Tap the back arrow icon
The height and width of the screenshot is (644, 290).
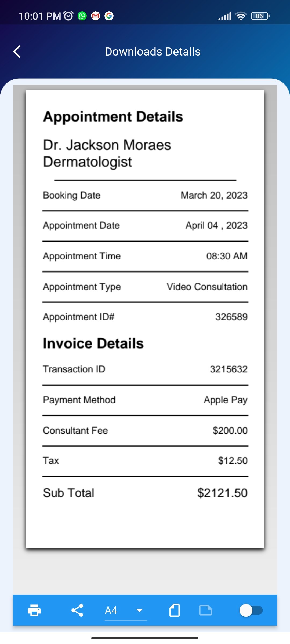click(x=17, y=52)
